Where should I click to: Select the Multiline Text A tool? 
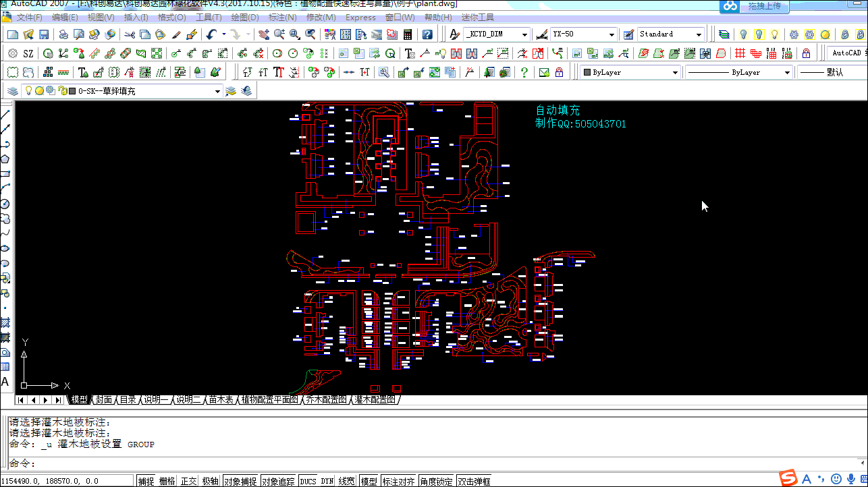click(x=5, y=382)
